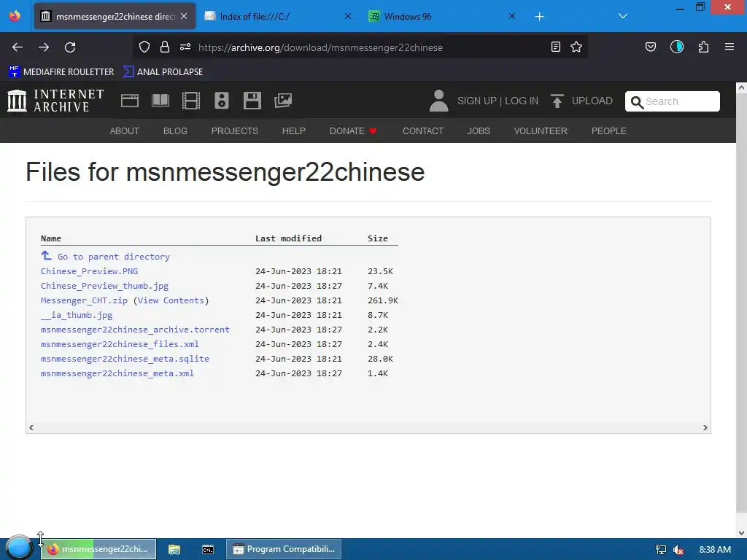Viewport: 747px width, 560px height.
Task: Open Chinese_Preview.PNG file
Action: tap(89, 271)
